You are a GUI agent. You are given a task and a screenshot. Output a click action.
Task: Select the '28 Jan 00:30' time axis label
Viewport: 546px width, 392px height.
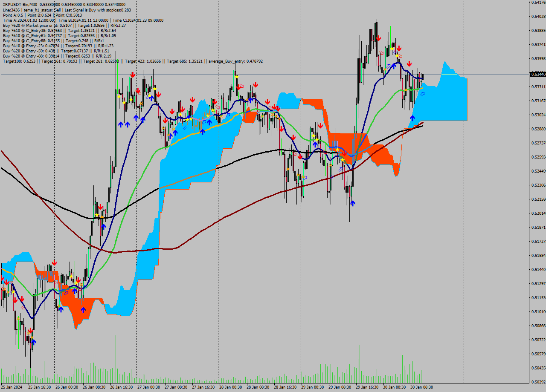point(230,387)
